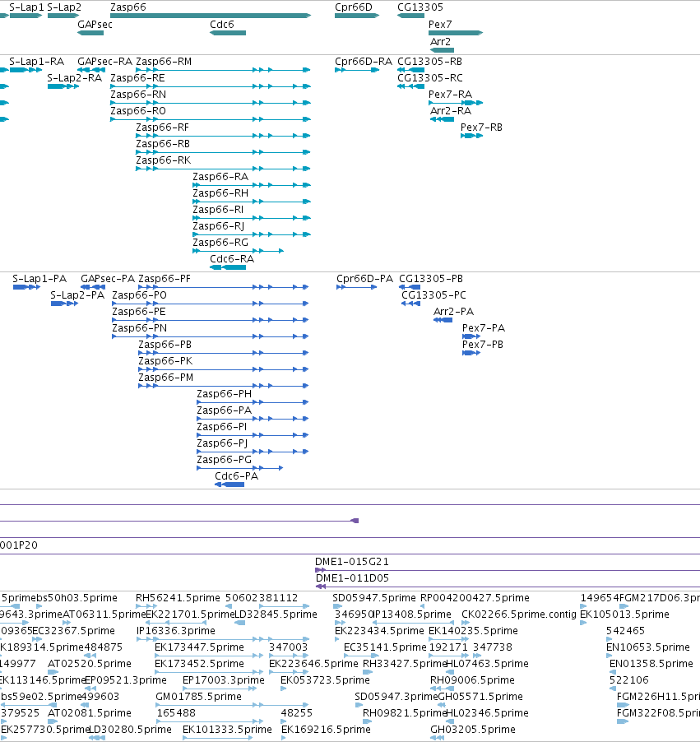This screenshot has width=700, height=742.
Task: Click the GAPsec-PA protein label
Action: pyautogui.click(x=108, y=279)
